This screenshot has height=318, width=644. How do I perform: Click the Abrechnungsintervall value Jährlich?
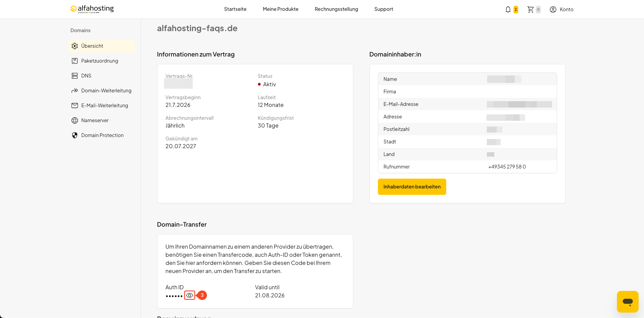(175, 126)
